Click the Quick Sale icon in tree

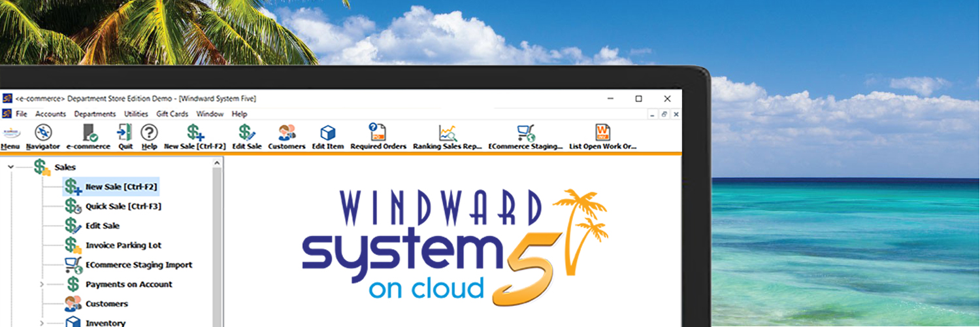click(x=73, y=207)
